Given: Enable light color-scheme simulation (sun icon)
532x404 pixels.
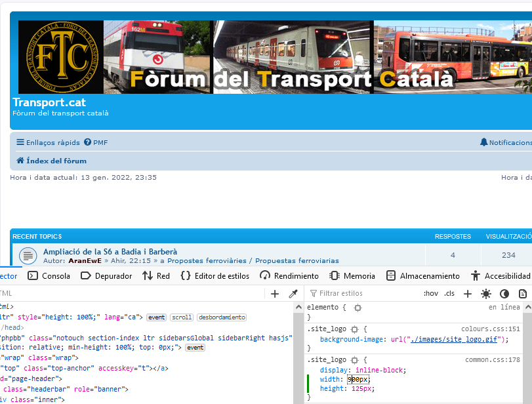Looking at the screenshot, I should click(485, 293).
